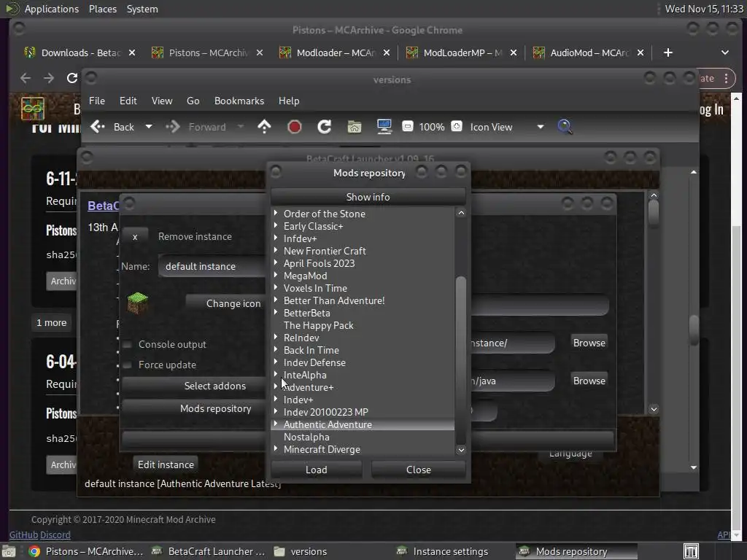Click workspace switcher icon in bottom panel
The height and width of the screenshot is (560, 747).
tap(691, 551)
